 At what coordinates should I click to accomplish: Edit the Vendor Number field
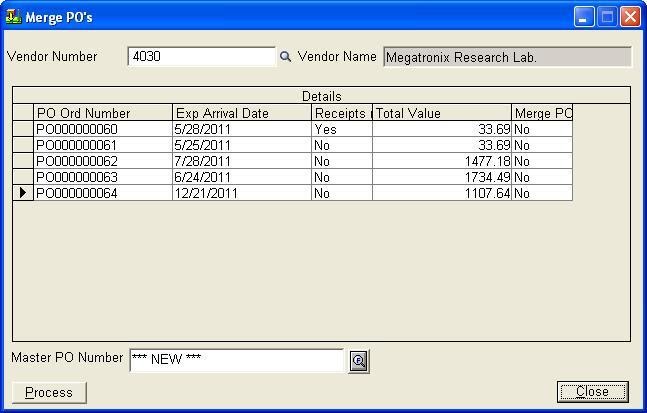pos(201,57)
